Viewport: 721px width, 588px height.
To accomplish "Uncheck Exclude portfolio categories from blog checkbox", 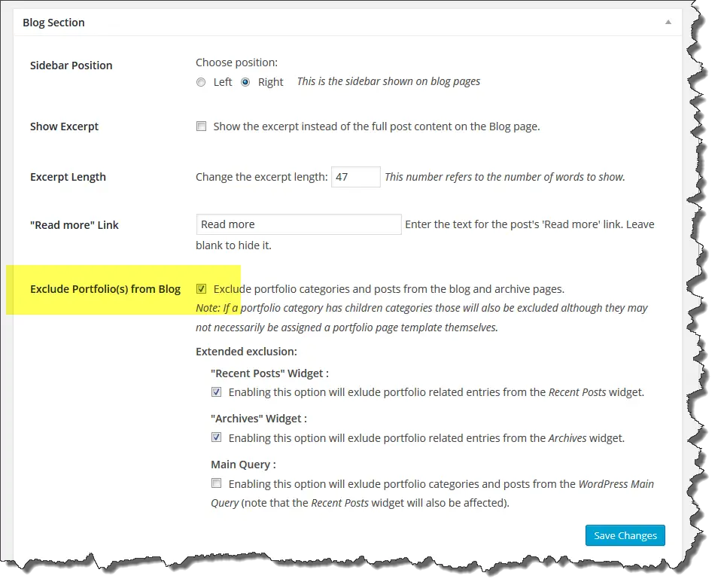I will tap(202, 288).
